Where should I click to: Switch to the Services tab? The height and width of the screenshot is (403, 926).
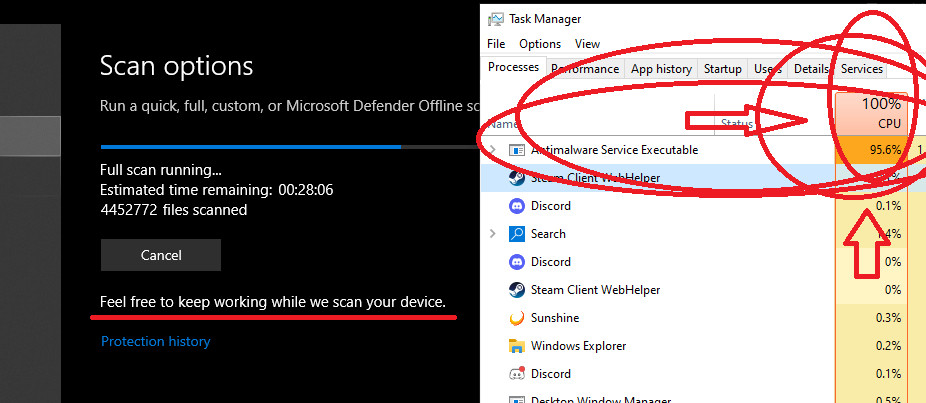(x=862, y=69)
